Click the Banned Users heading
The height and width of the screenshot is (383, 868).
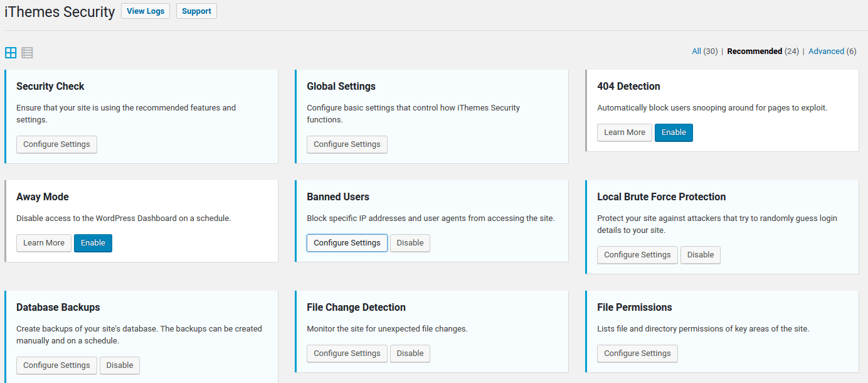tap(338, 197)
